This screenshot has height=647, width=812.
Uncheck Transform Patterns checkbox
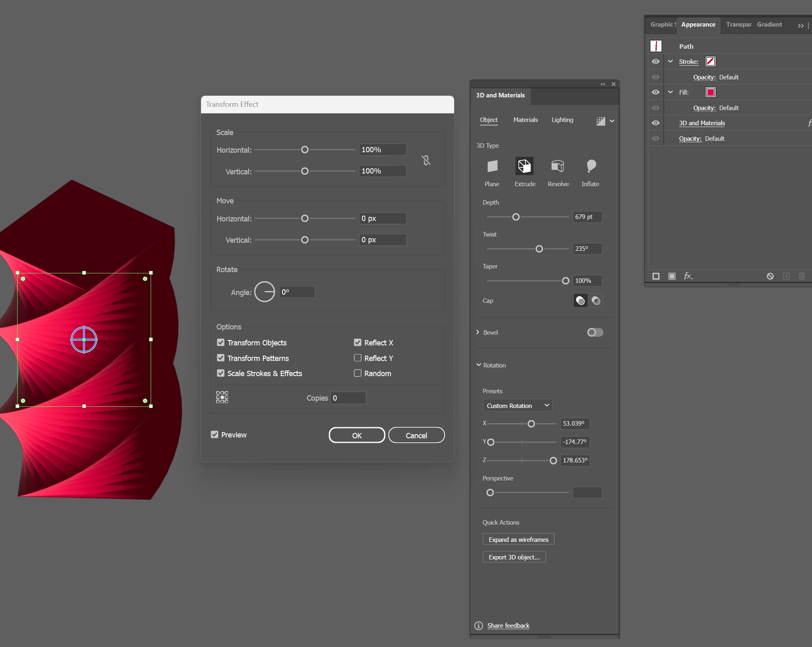pyautogui.click(x=221, y=358)
